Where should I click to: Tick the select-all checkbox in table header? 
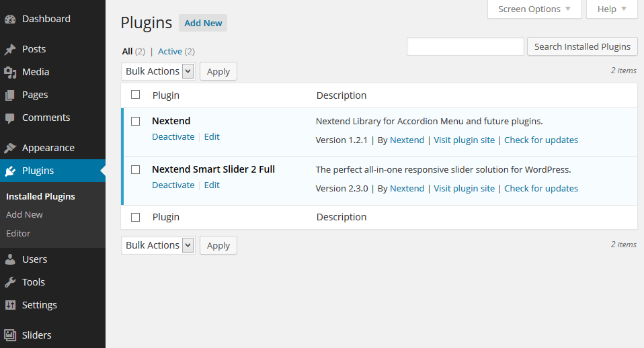pos(136,95)
